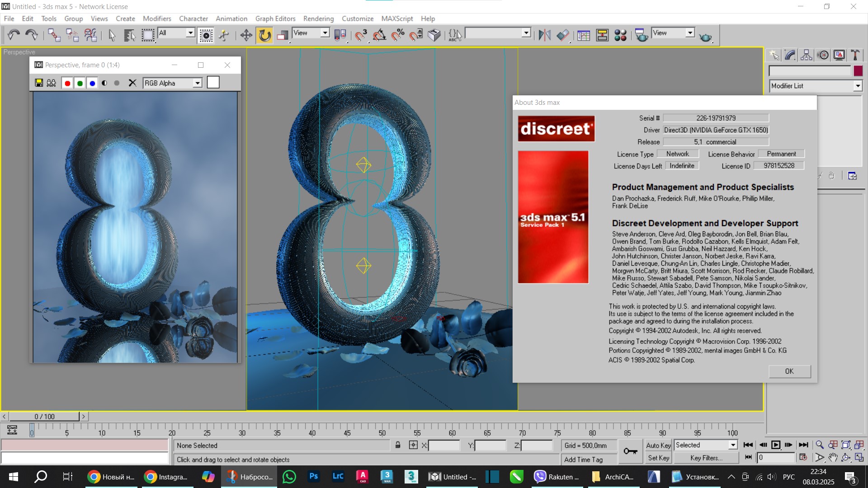
Task: Toggle the Auto Key button
Action: pyautogui.click(x=658, y=445)
